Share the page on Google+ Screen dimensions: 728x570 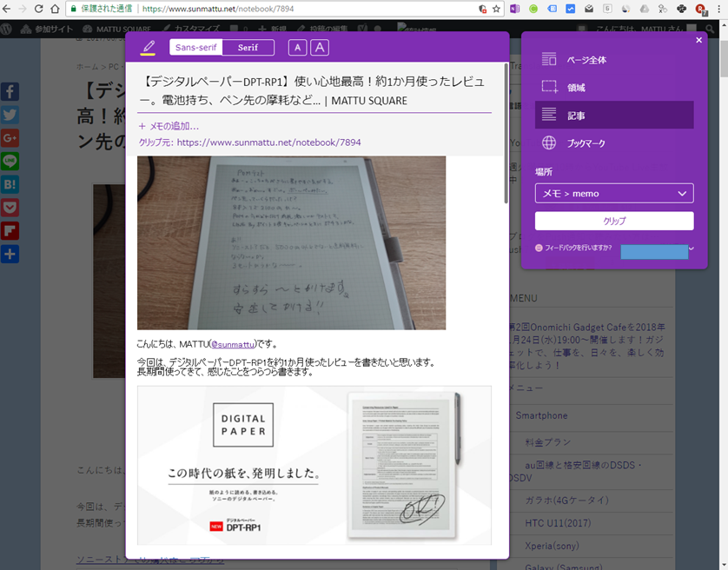point(10,138)
